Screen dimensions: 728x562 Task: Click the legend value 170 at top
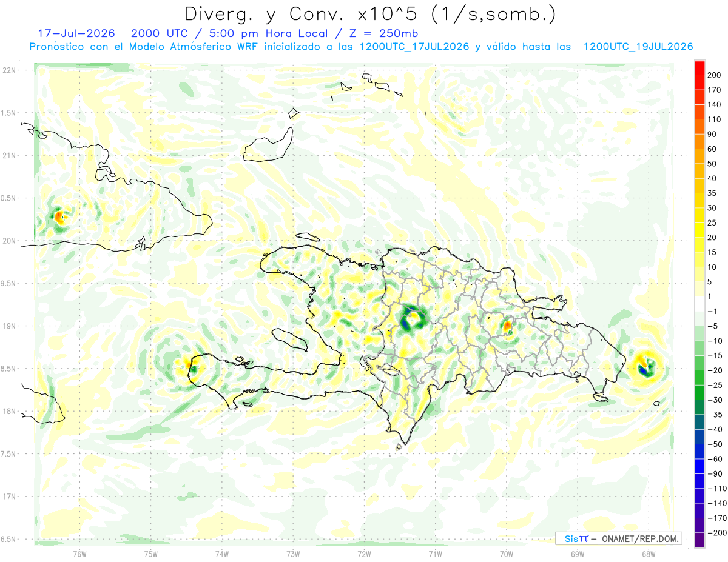pyautogui.click(x=714, y=90)
